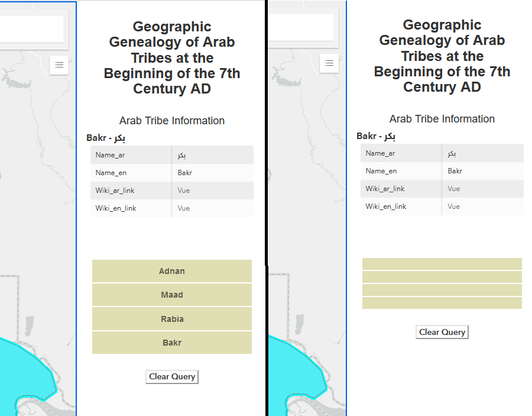
Task: Click the bottom empty tan bar in right panel
Action: tap(442, 303)
